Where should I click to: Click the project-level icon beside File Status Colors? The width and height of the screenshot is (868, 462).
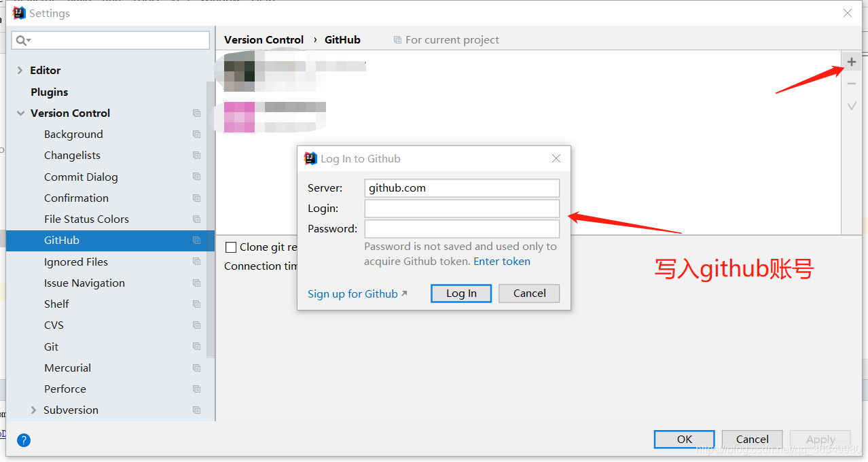coord(196,219)
